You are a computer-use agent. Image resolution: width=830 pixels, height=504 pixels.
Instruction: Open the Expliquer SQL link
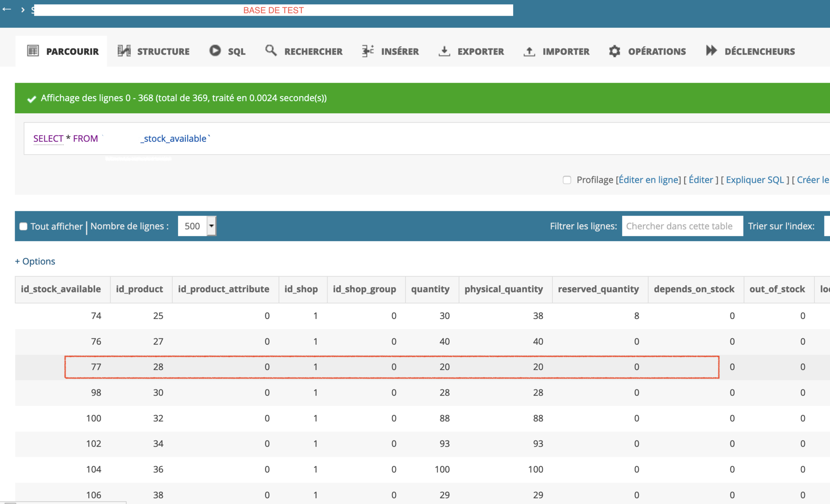pos(755,180)
